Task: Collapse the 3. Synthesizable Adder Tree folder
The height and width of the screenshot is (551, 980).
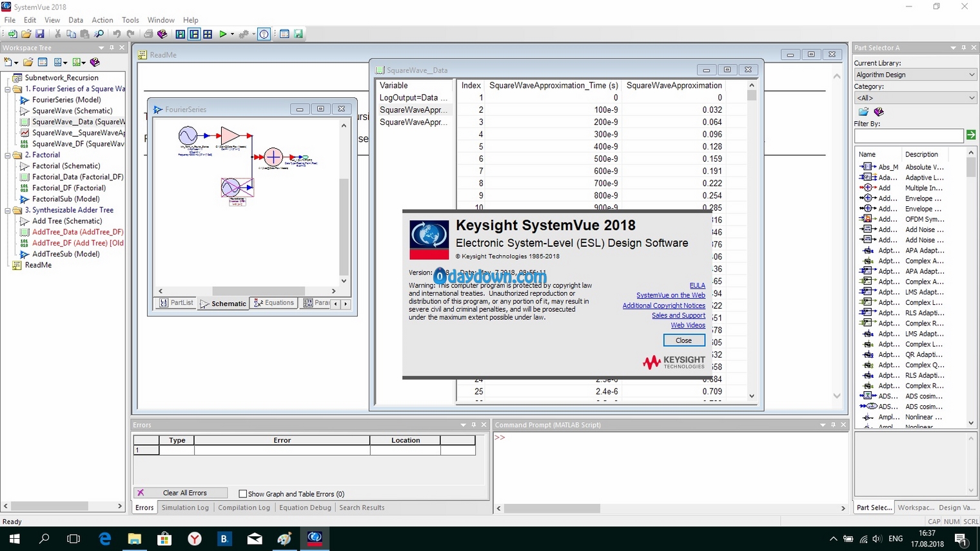Action: [8, 210]
